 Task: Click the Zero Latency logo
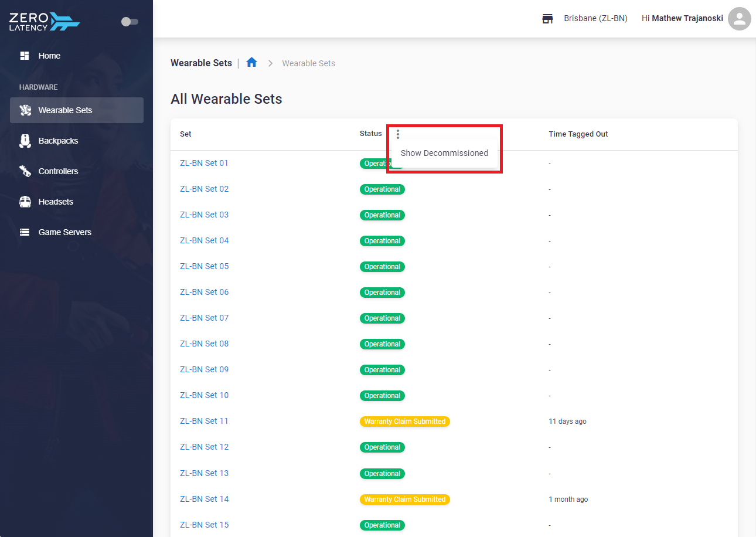click(45, 22)
